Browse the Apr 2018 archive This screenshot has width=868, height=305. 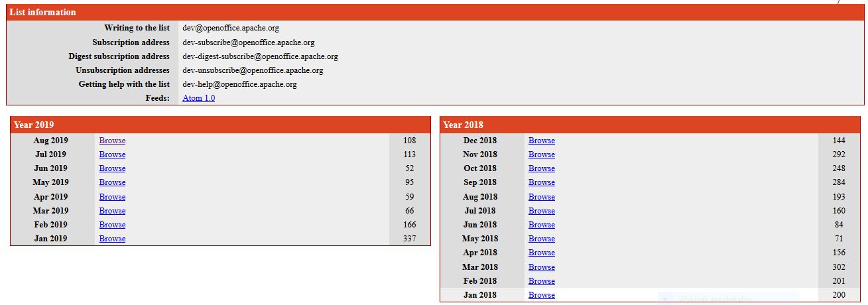pyautogui.click(x=542, y=253)
